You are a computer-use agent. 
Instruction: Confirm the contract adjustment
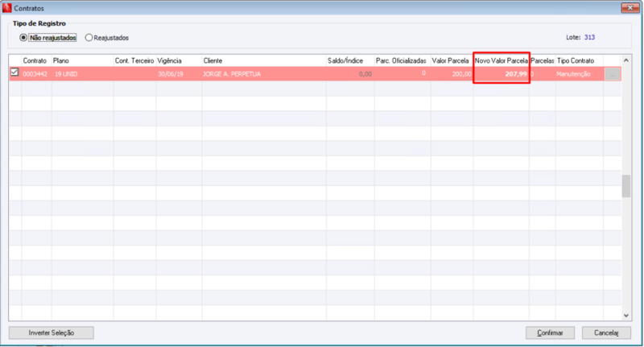550,333
